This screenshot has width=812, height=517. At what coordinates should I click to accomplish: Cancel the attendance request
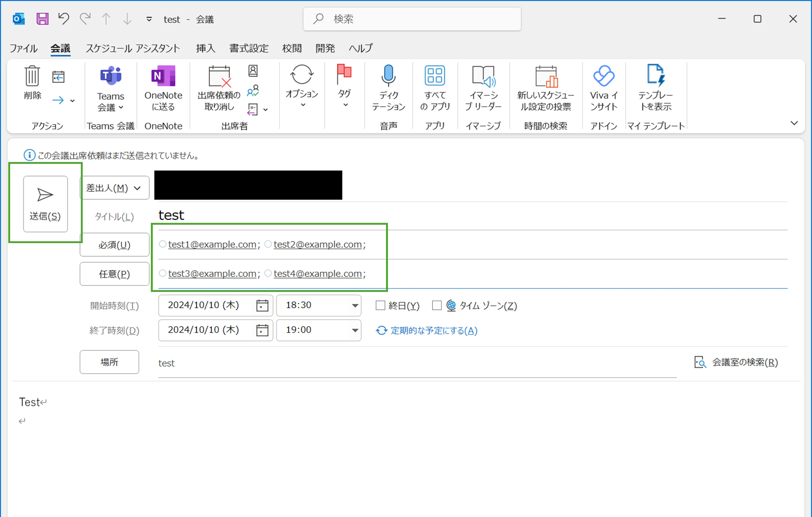pos(219,88)
